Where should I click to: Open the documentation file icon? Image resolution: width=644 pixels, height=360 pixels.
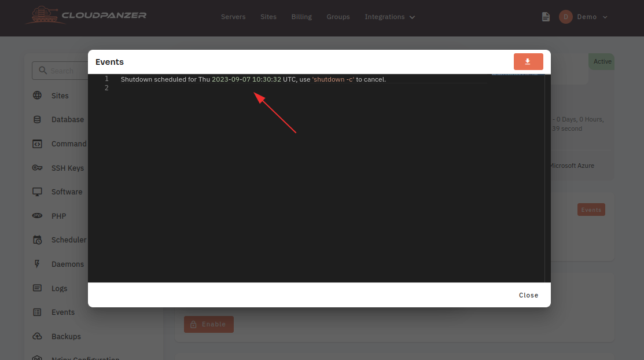tap(546, 17)
